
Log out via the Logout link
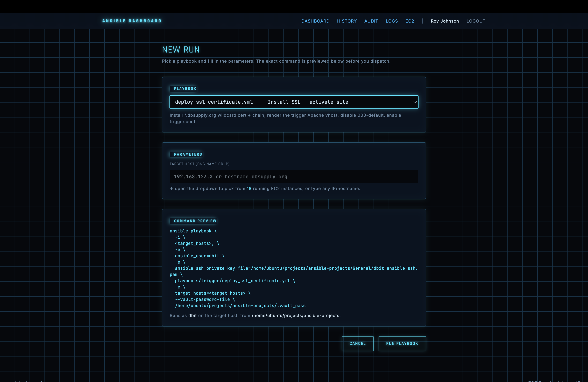pos(476,21)
